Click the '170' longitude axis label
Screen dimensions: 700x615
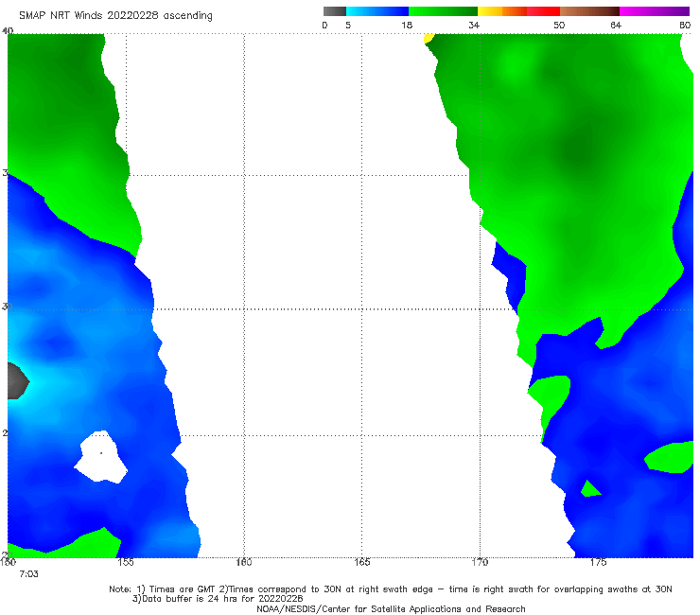(x=480, y=562)
